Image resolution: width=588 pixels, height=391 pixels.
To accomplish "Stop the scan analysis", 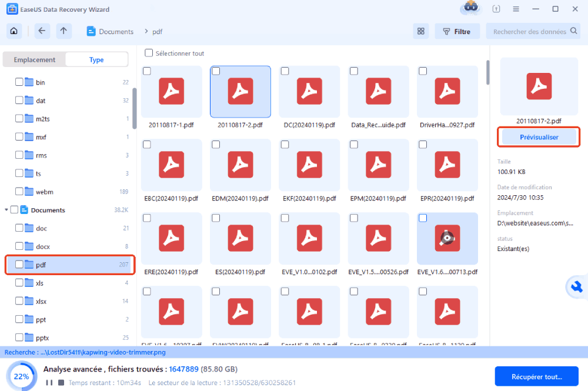I will pyautogui.click(x=61, y=383).
